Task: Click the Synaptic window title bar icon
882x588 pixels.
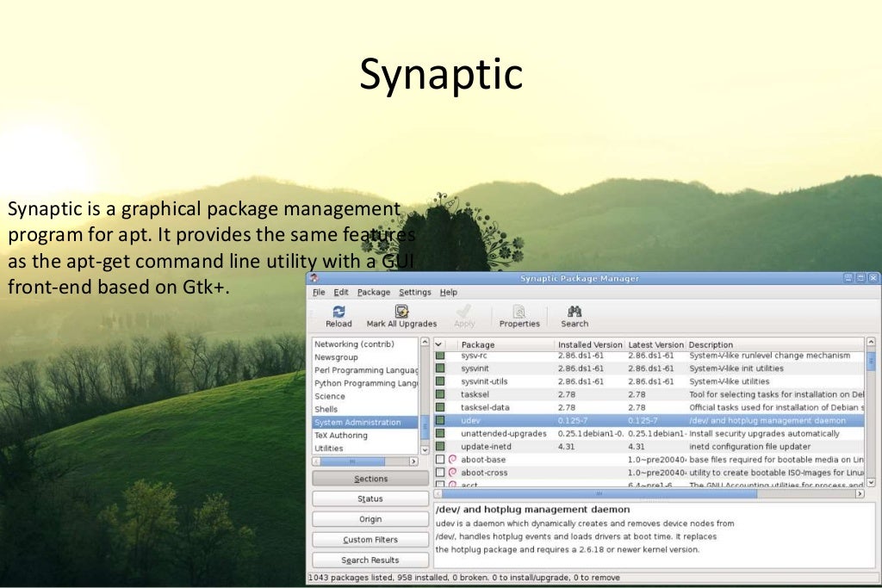Action: point(314,278)
